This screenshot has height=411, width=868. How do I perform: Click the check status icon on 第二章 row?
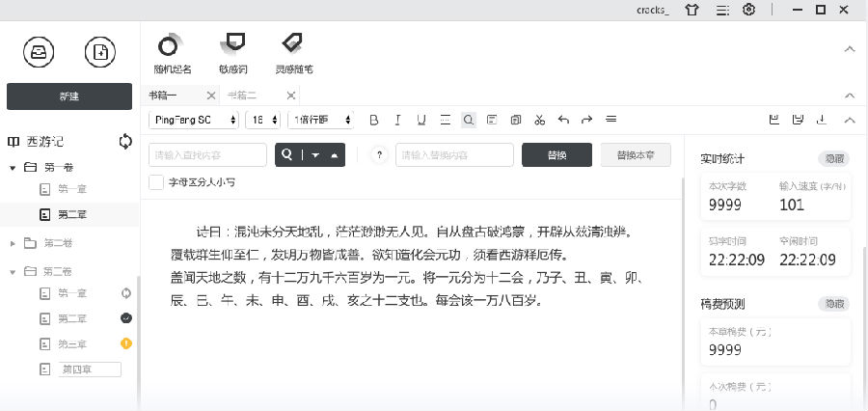(x=126, y=318)
